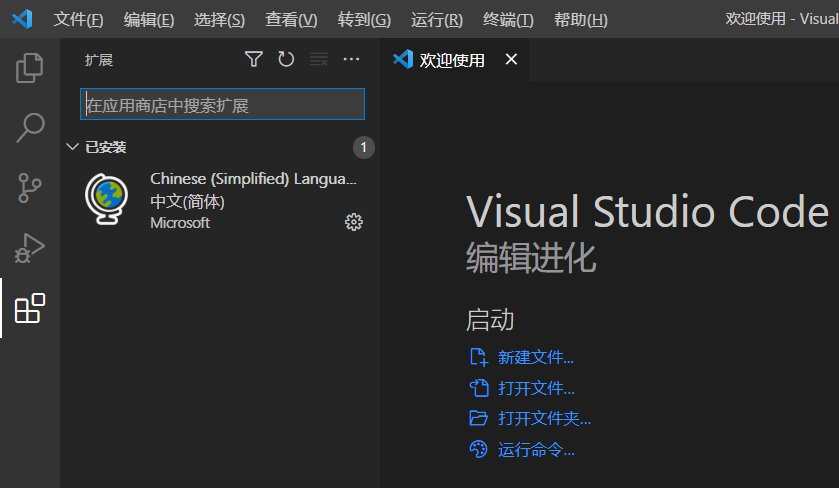Open the Search view in activity bar
The width and height of the screenshot is (839, 488).
tap(29, 127)
